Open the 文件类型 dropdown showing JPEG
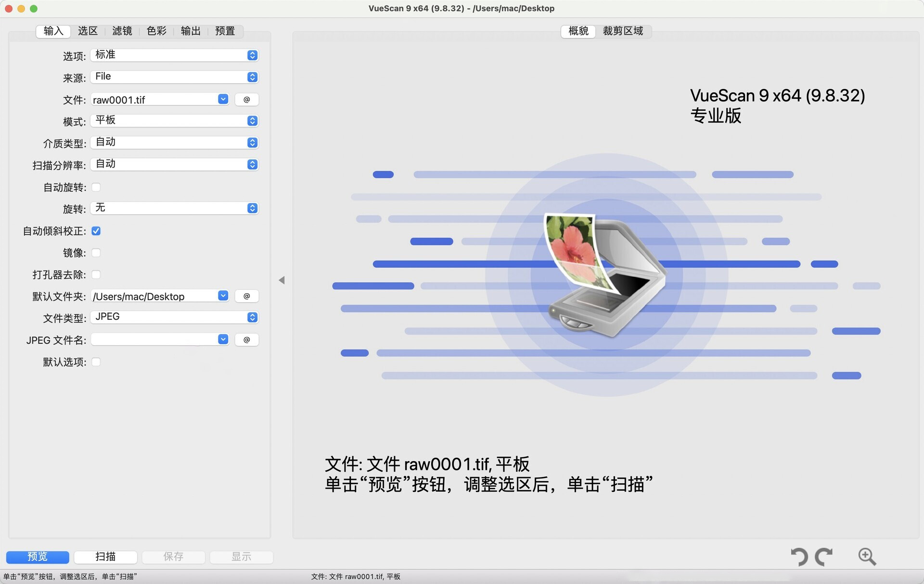The width and height of the screenshot is (924, 584). coord(174,317)
